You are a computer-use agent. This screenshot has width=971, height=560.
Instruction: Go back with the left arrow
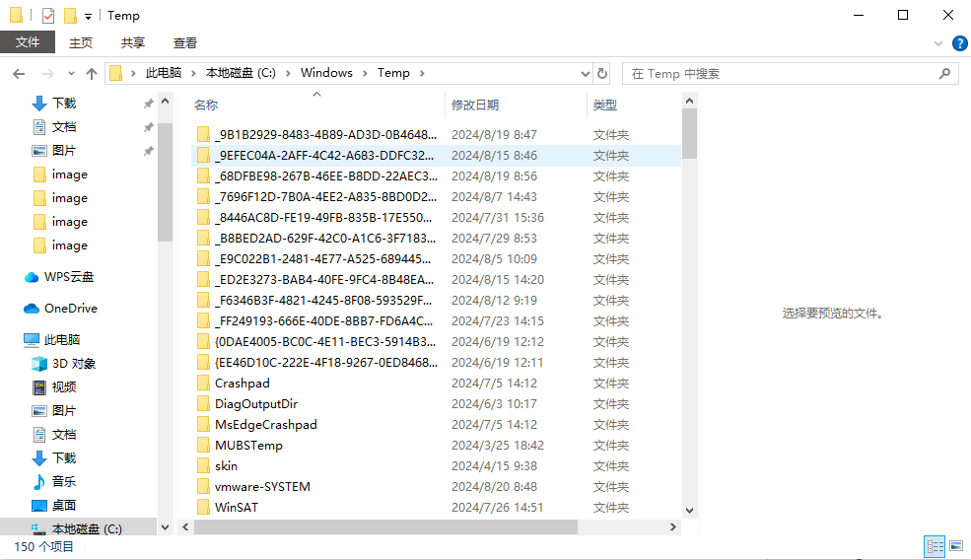pos(19,74)
